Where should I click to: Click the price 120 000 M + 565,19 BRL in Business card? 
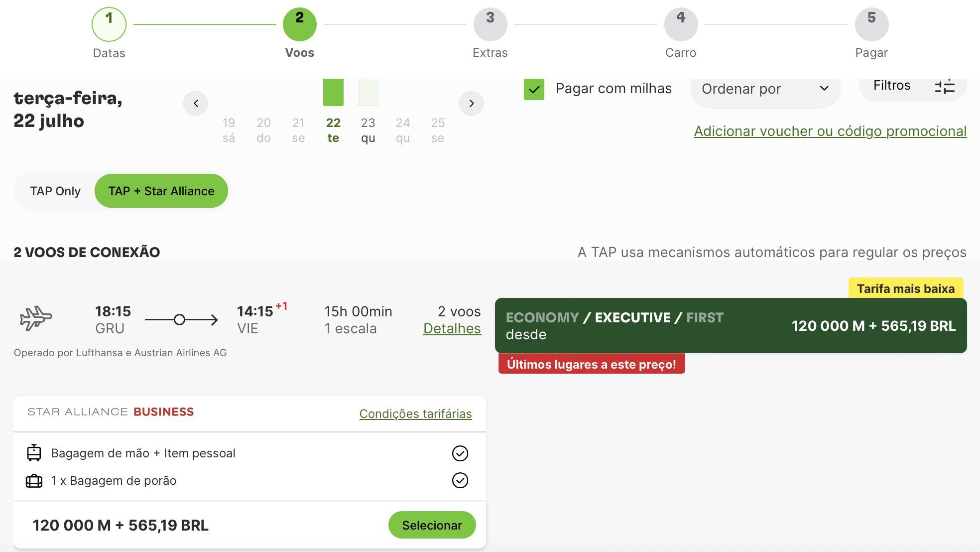[121, 525]
